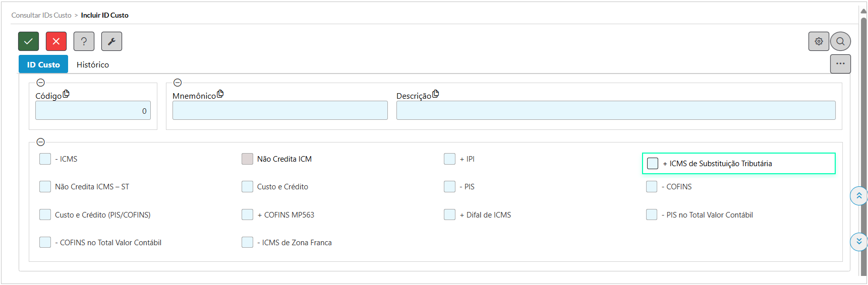Open settings via the gear icon

pyautogui.click(x=819, y=41)
